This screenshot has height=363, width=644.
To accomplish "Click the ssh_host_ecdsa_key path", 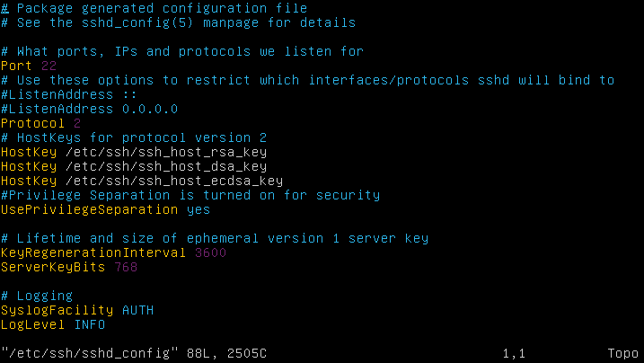I will point(173,181).
